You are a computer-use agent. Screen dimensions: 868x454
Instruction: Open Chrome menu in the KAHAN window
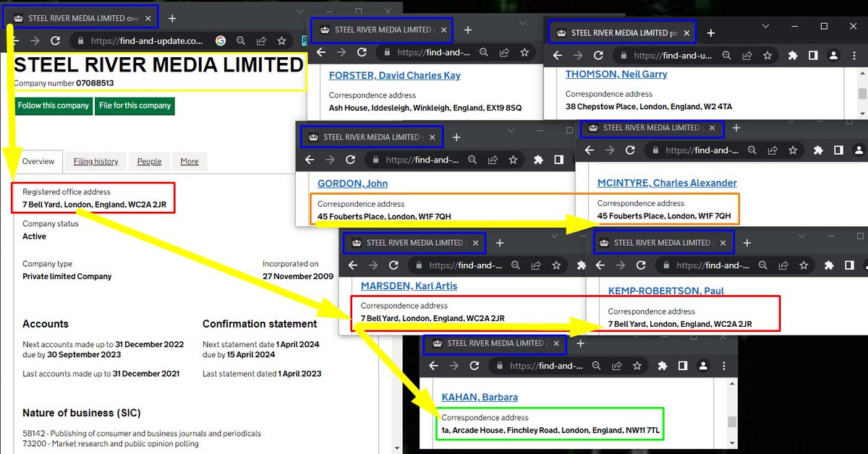click(725, 366)
